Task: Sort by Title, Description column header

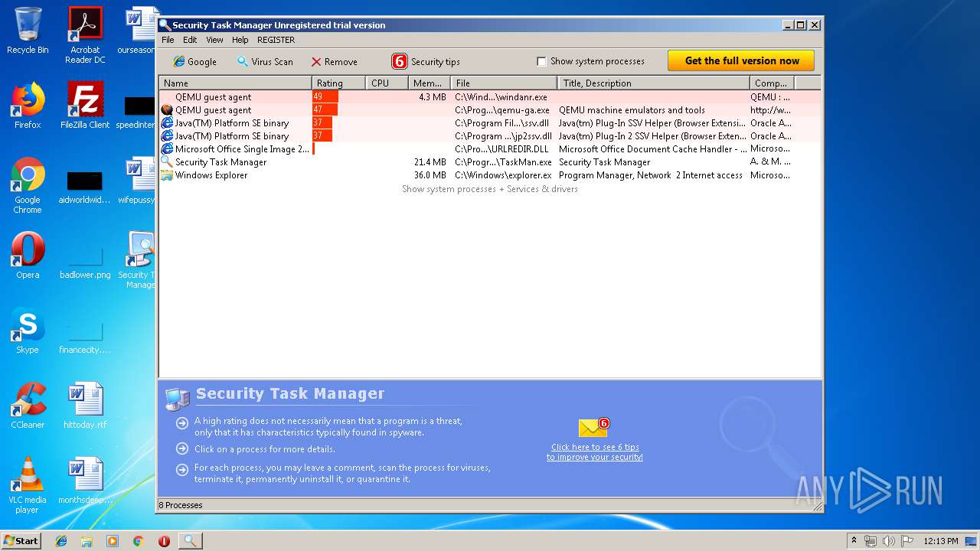Action: click(x=653, y=83)
